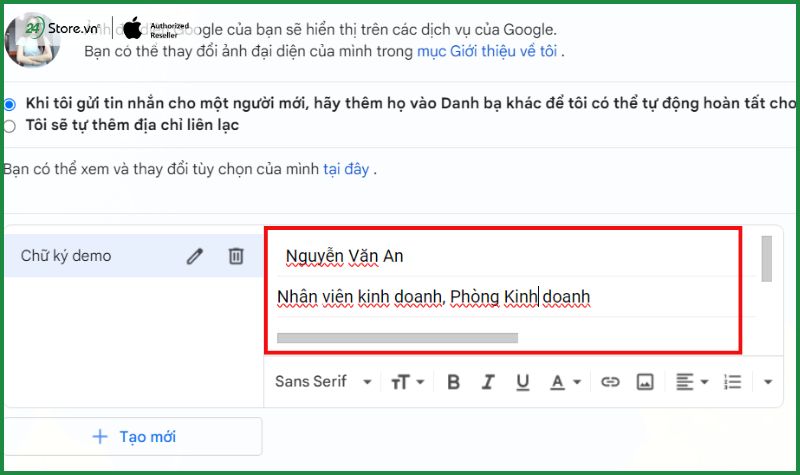This screenshot has height=475, width=800.
Task: Open the Sans Serif font dropdown
Action: pyautogui.click(x=323, y=382)
